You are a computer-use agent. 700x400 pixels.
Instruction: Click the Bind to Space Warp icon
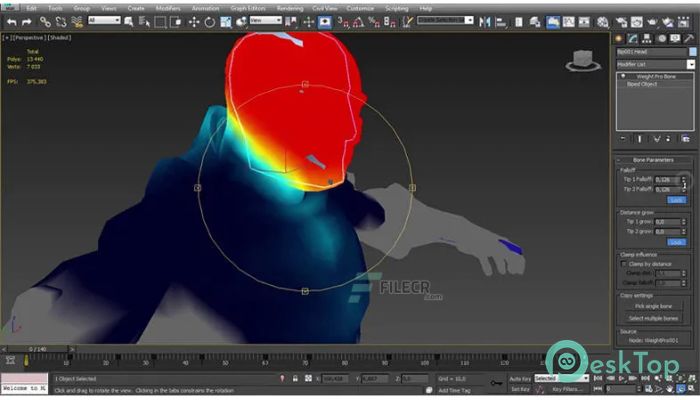pos(77,21)
